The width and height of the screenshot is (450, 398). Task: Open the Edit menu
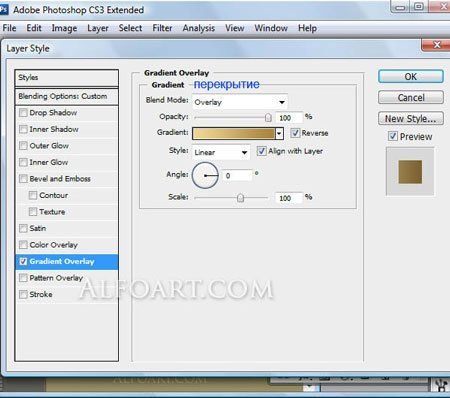34,28
